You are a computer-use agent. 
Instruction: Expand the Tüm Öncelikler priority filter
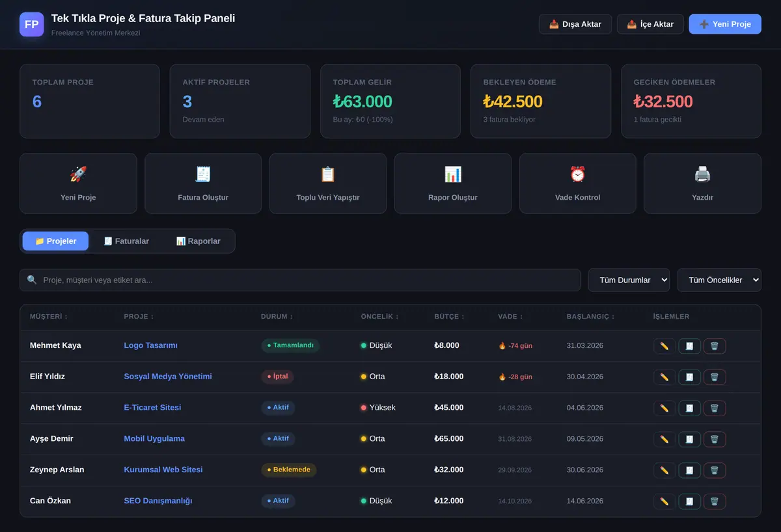[x=719, y=280]
